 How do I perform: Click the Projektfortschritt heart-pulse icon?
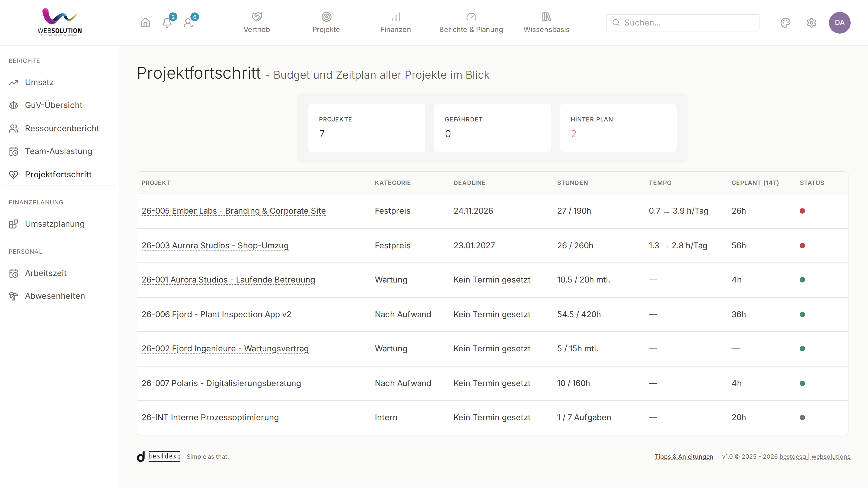pyautogui.click(x=14, y=174)
